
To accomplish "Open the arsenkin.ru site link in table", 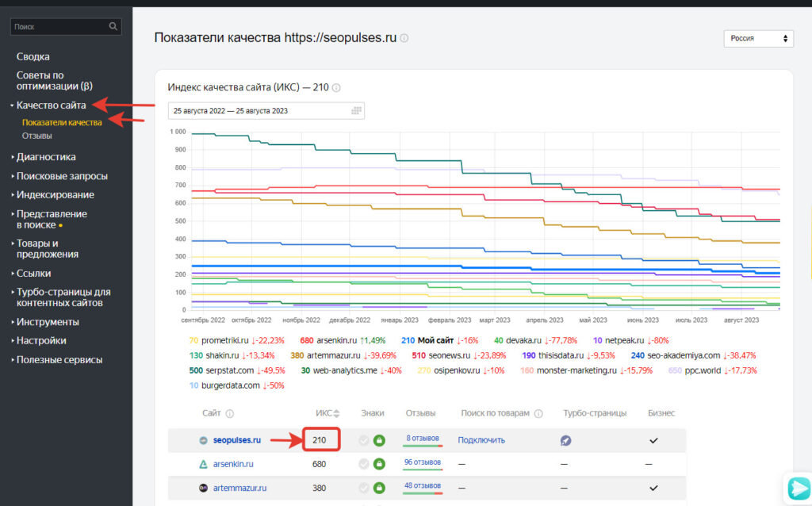I will tap(233, 464).
